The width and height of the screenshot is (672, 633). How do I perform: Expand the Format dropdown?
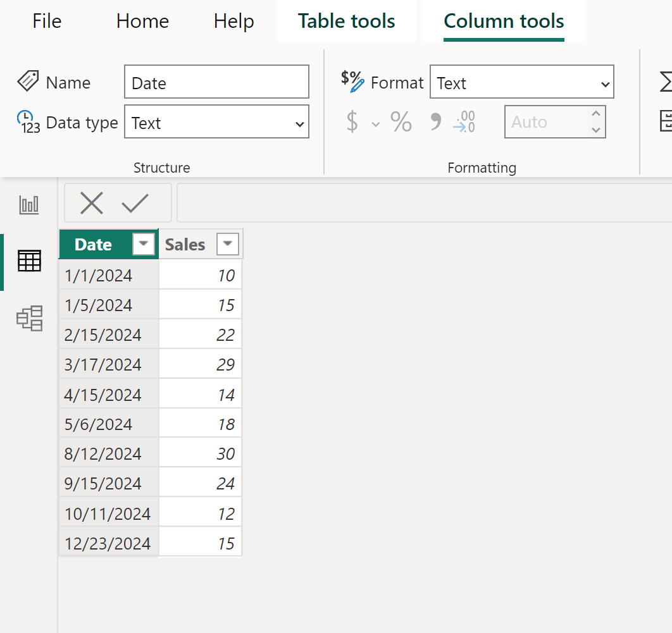521,82
